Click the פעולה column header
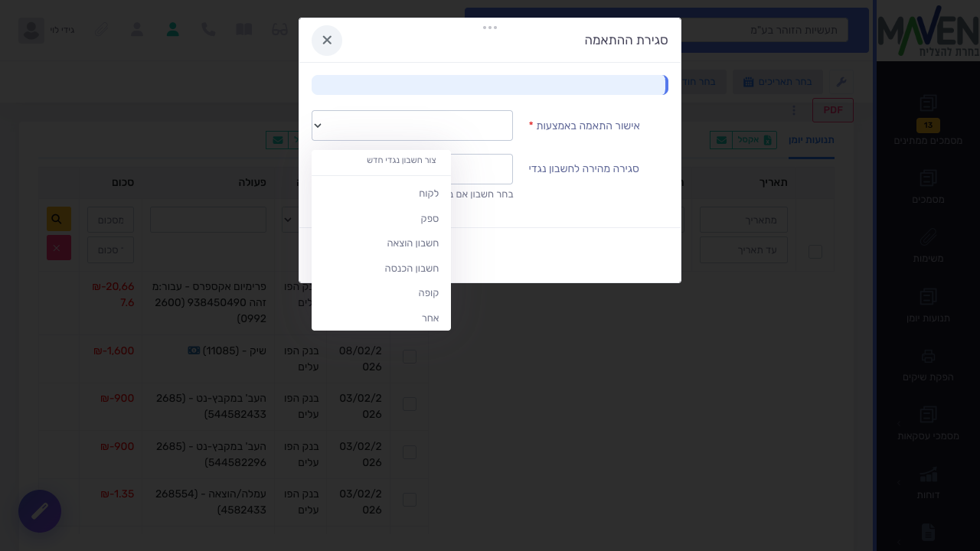 click(x=252, y=182)
